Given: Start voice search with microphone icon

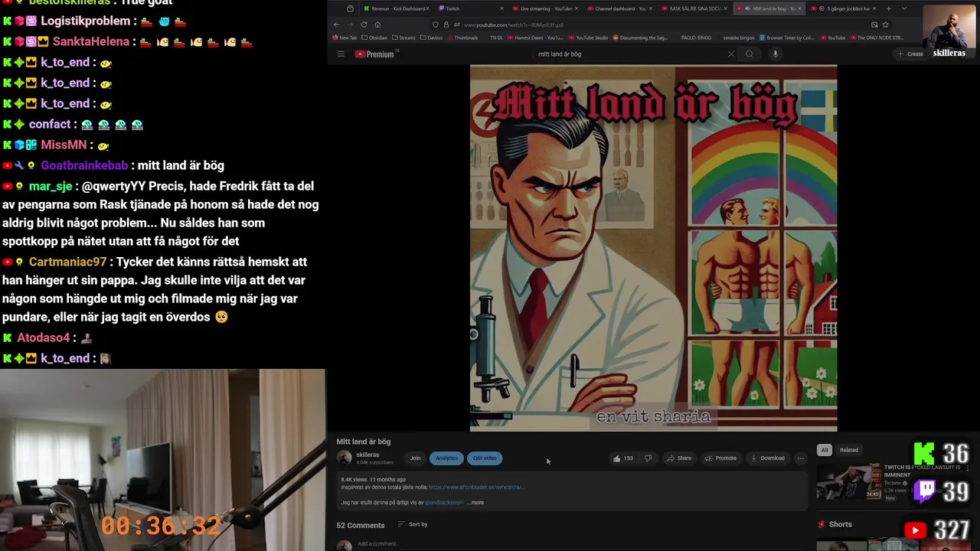Looking at the screenshot, I should (x=775, y=54).
